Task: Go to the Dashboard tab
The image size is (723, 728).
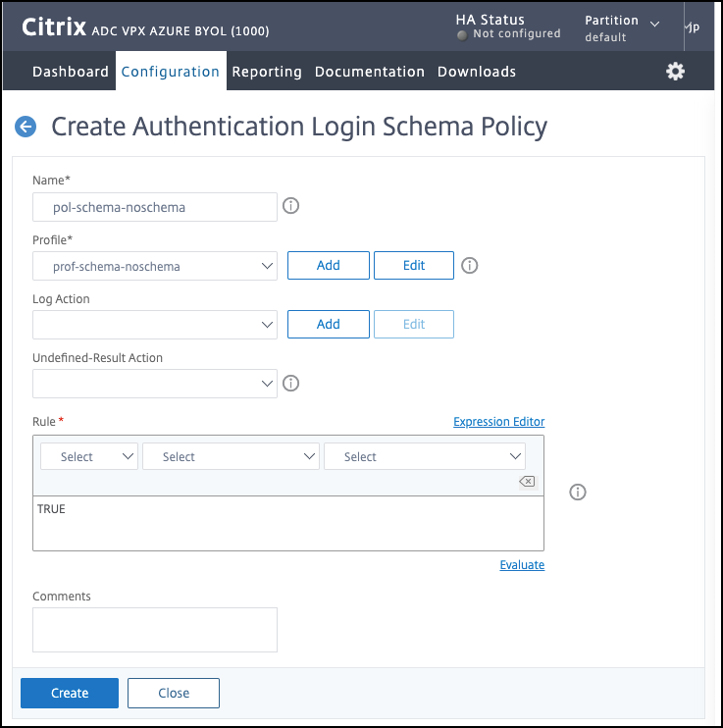Action: click(71, 72)
